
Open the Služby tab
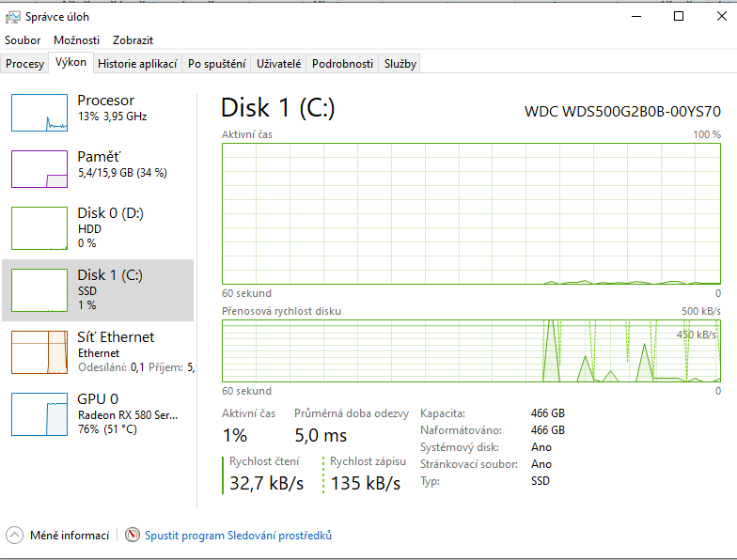click(400, 64)
